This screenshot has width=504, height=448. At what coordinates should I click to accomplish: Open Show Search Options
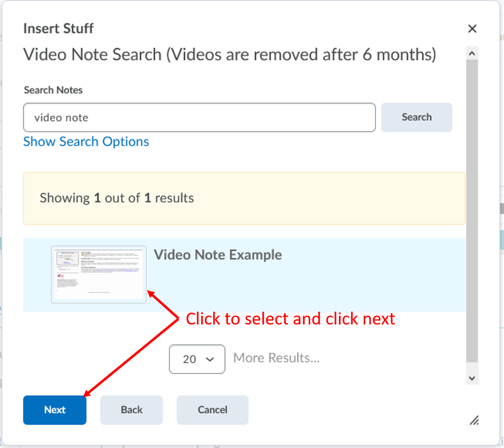86,142
